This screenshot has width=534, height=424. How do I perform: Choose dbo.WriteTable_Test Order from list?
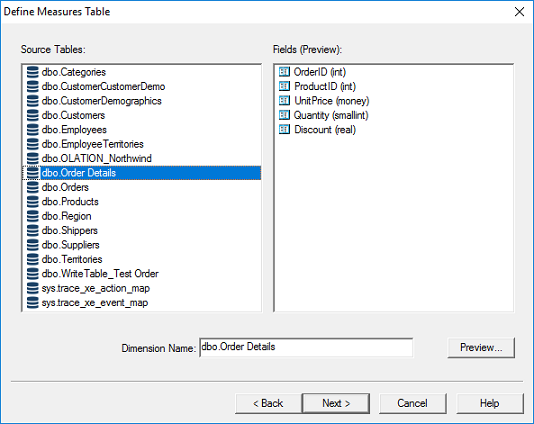point(100,274)
